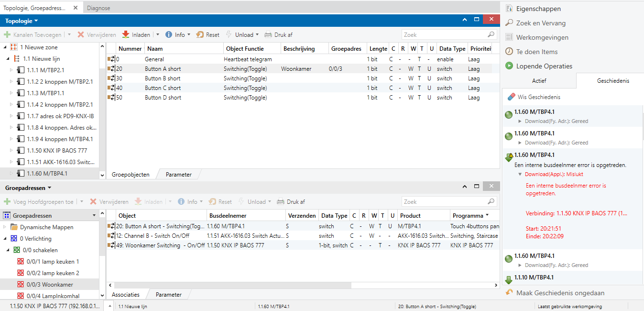Collapse 0/0 schakelen group
Image resolution: width=644 pixels, height=311 pixels.
(x=9, y=250)
